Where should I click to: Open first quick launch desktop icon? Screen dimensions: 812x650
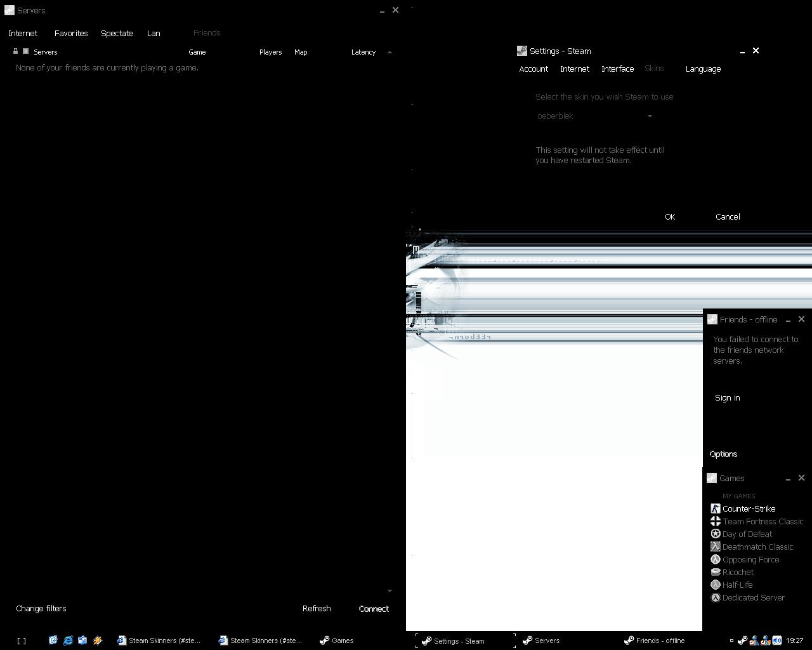(x=53, y=640)
